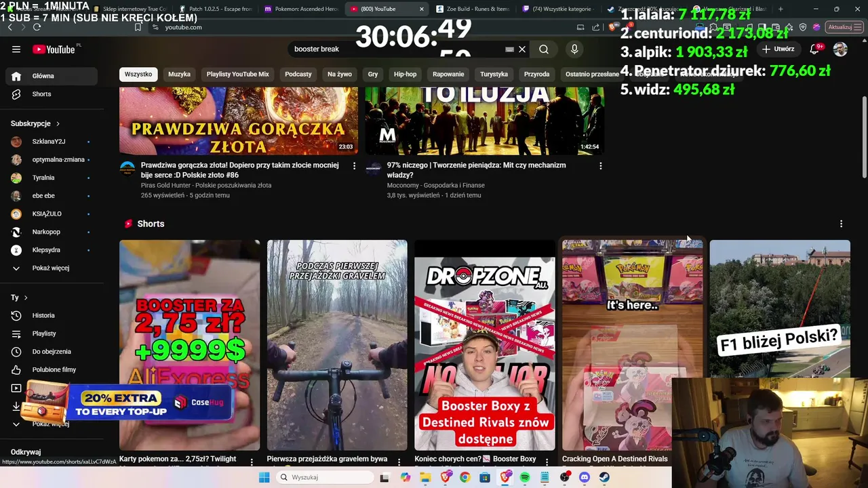Open the Dropzone Booster Boxy short

pos(485,345)
